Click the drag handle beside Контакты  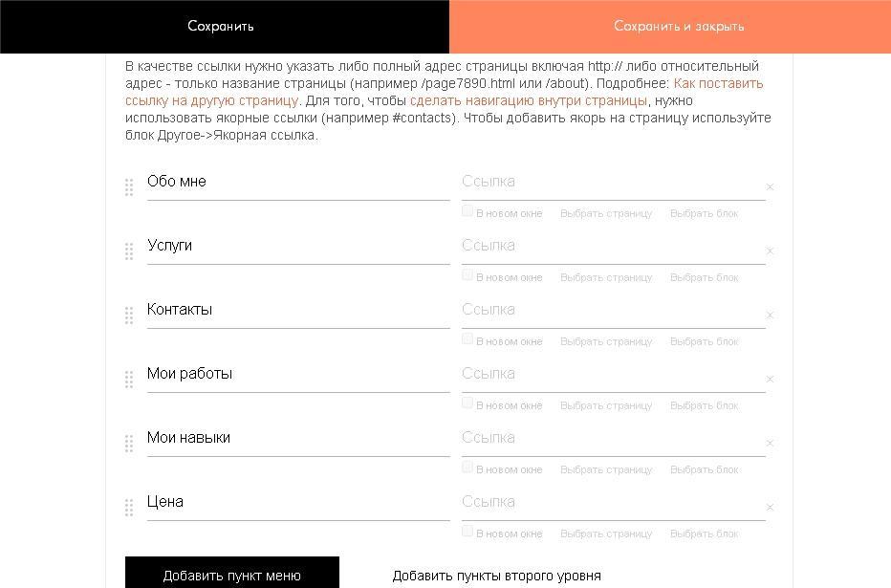pos(129,316)
